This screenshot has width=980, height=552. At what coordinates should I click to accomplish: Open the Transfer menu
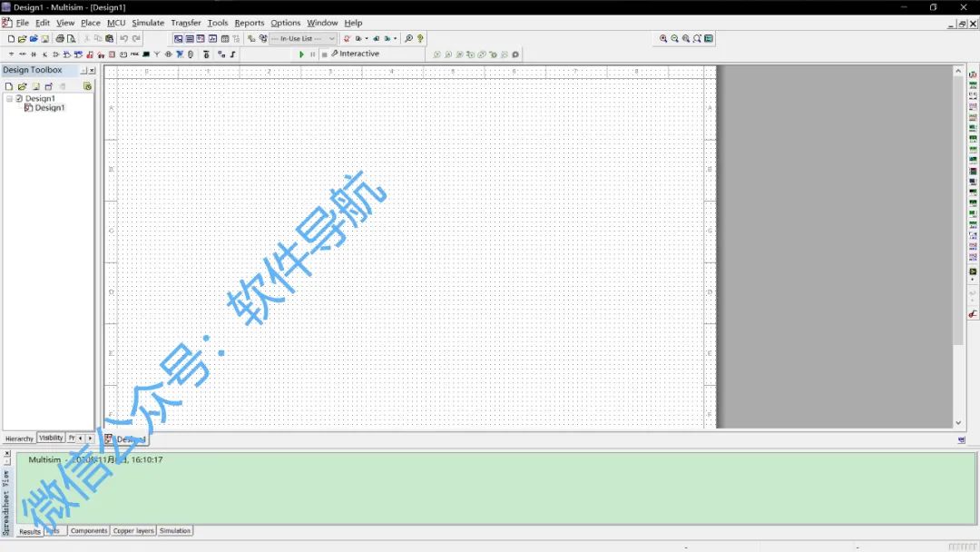click(186, 23)
